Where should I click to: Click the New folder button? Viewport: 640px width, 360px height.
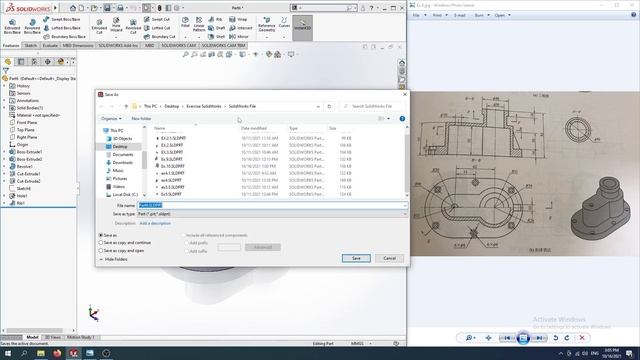tap(141, 118)
